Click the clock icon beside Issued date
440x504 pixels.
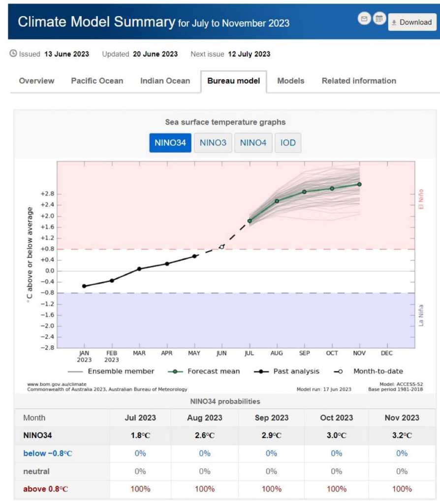coord(13,54)
